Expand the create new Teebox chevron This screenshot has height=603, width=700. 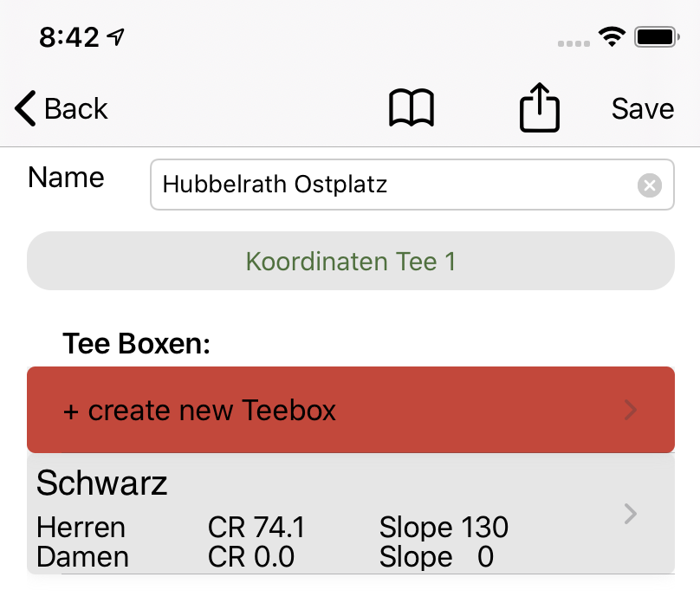click(632, 410)
